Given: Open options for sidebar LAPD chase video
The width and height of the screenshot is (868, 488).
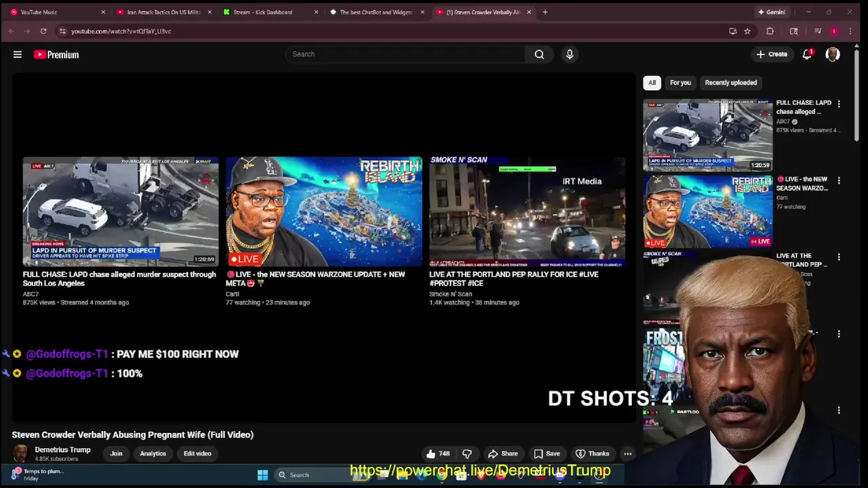Looking at the screenshot, I should coord(839,104).
